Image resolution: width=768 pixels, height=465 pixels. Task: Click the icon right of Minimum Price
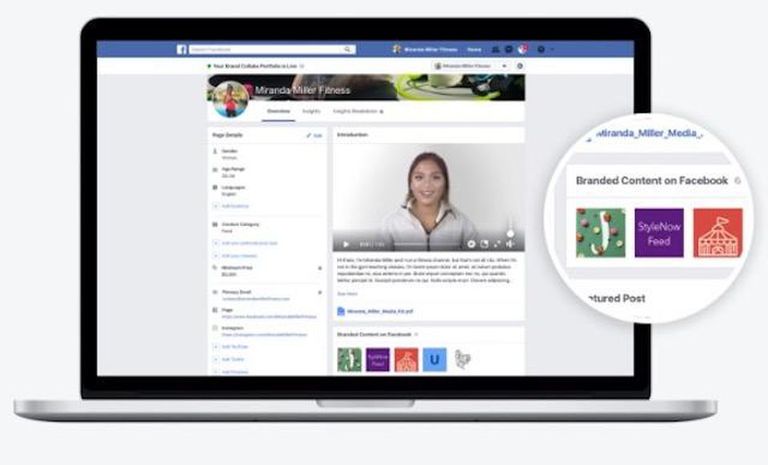pos(320,268)
